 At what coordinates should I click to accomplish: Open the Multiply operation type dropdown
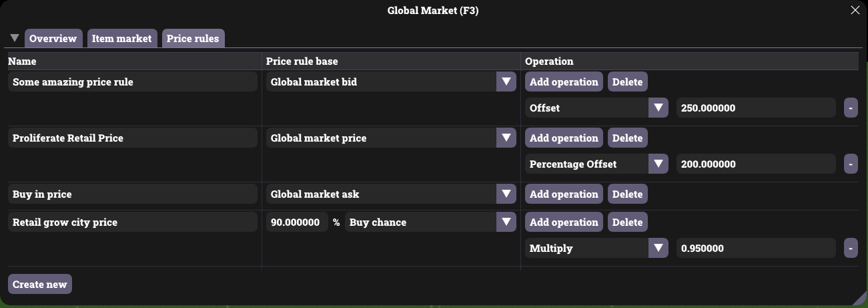[659, 249]
